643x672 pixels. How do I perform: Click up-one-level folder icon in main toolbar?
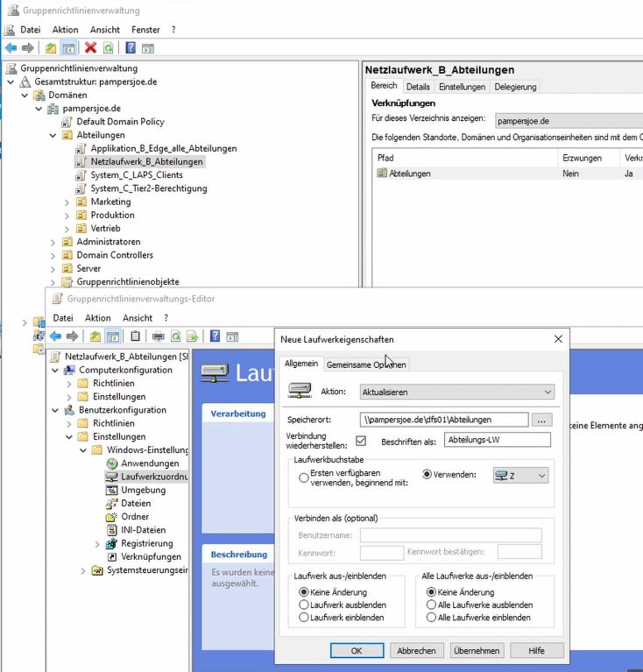[x=51, y=48]
